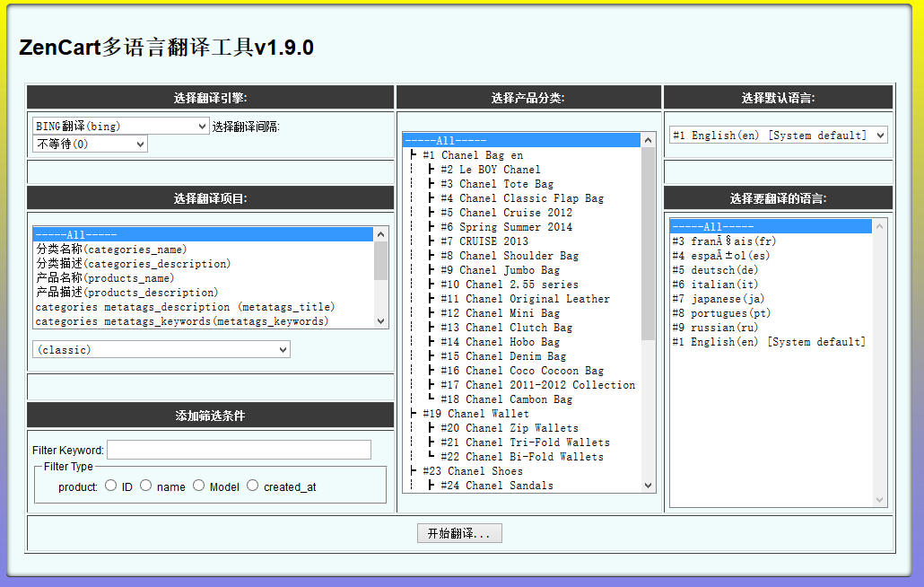Select category #7 CRUISE 2013
This screenshot has height=587, width=924.
coord(521,241)
